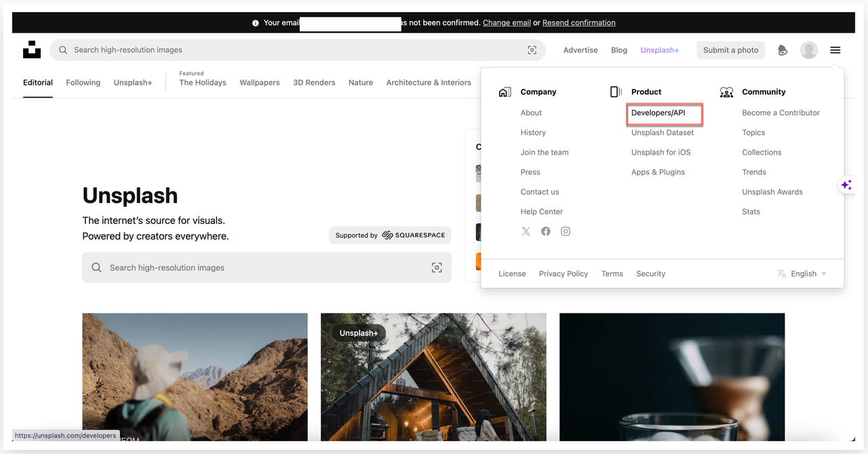
Task: Click magnifier icon in hero search box
Action: pos(97,267)
